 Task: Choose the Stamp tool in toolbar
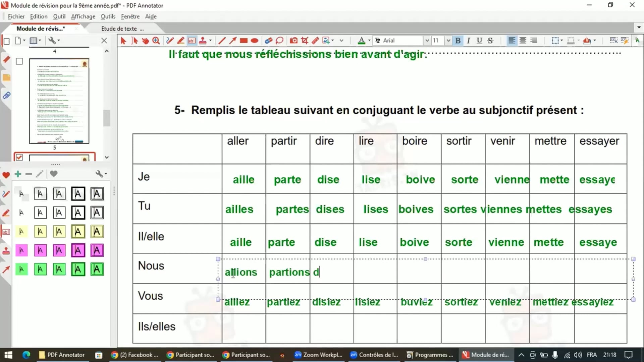203,41
